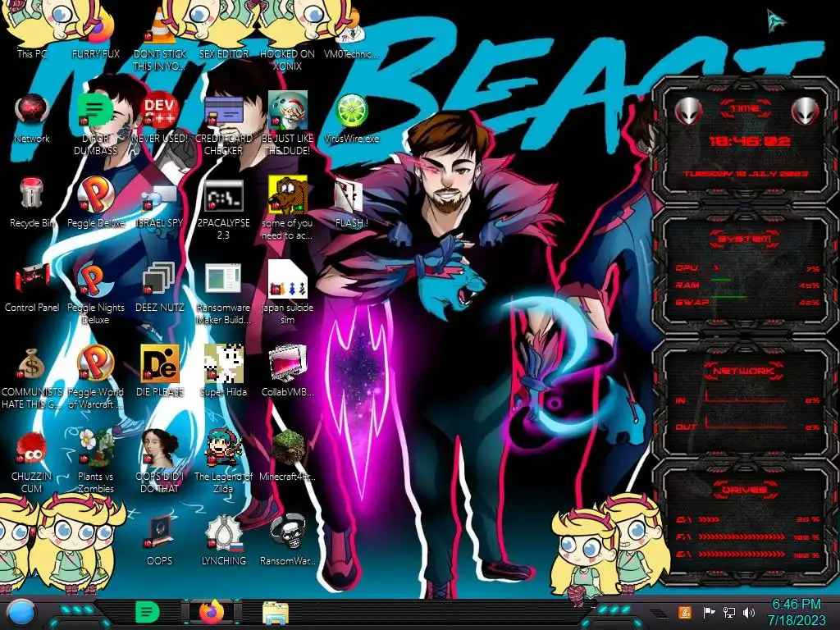Screen dimensions: 840x630
Task: Select the OOPS desktop icon
Action: 159,541
